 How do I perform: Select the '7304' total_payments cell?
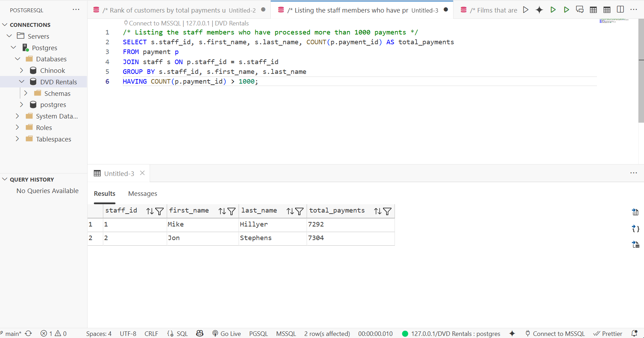pos(351,238)
